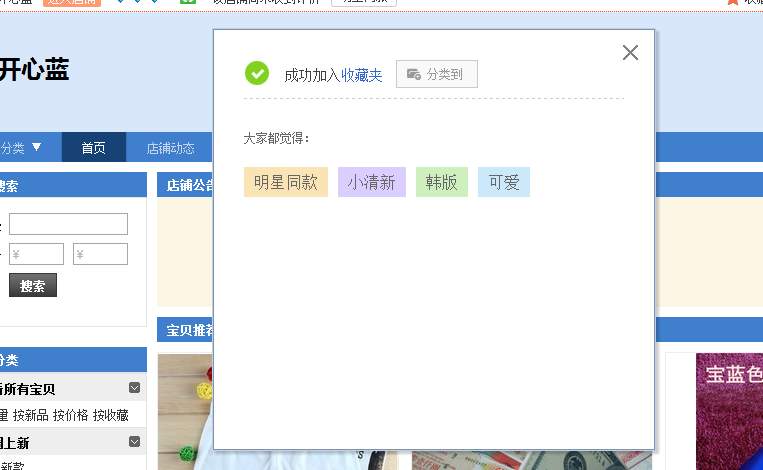Screen dimensions: 763x470
Task: Click the 大家都觉得 label text
Action: pyautogui.click(x=276, y=138)
